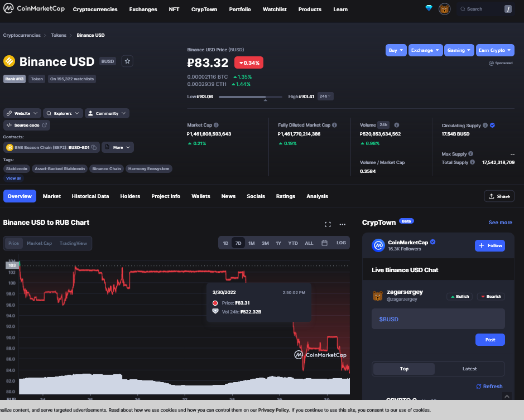Click the Post button

(x=490, y=340)
